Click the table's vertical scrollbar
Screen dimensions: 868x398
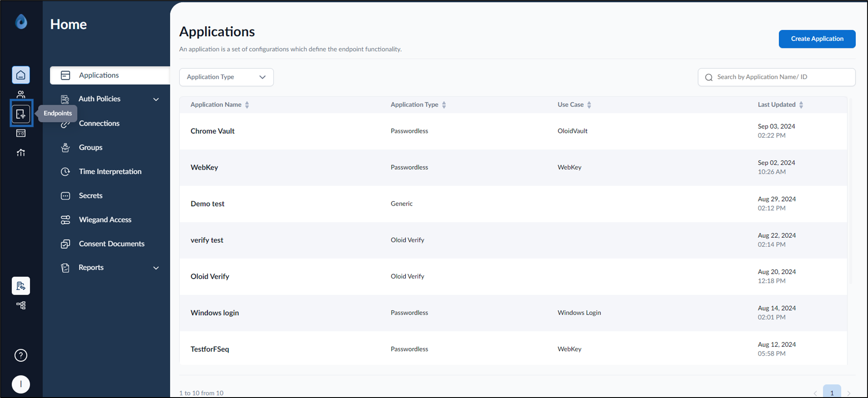(x=851, y=191)
